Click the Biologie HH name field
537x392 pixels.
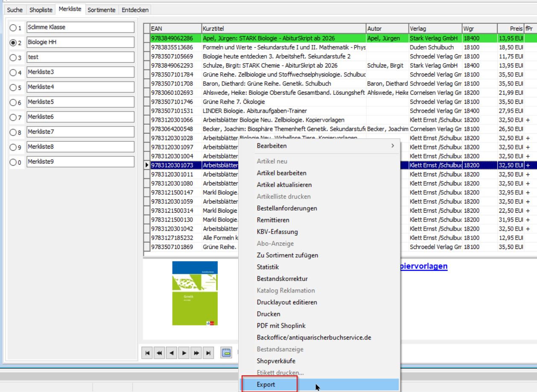coord(80,42)
